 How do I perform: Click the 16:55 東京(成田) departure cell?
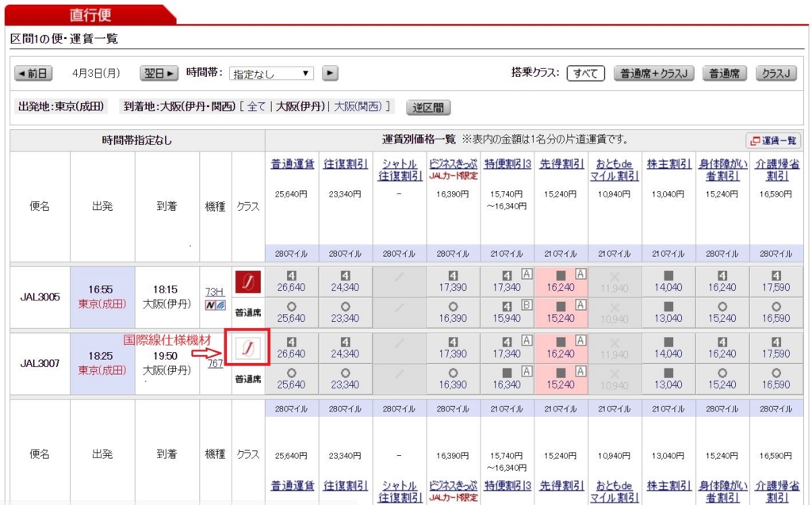(x=102, y=296)
